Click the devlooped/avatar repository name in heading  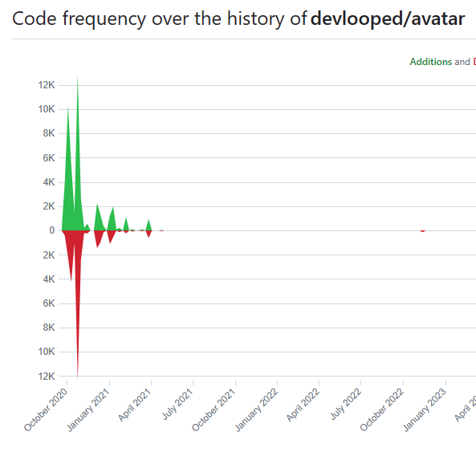click(x=388, y=18)
